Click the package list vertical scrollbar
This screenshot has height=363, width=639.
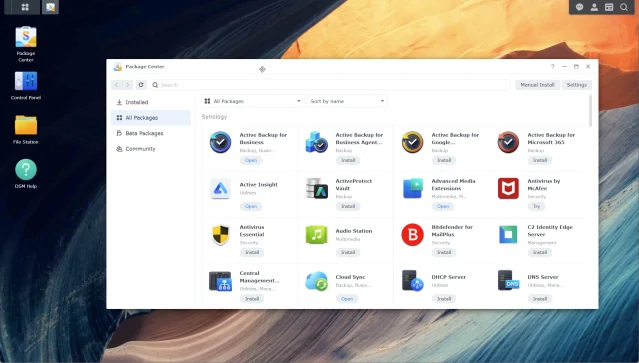tap(590, 111)
